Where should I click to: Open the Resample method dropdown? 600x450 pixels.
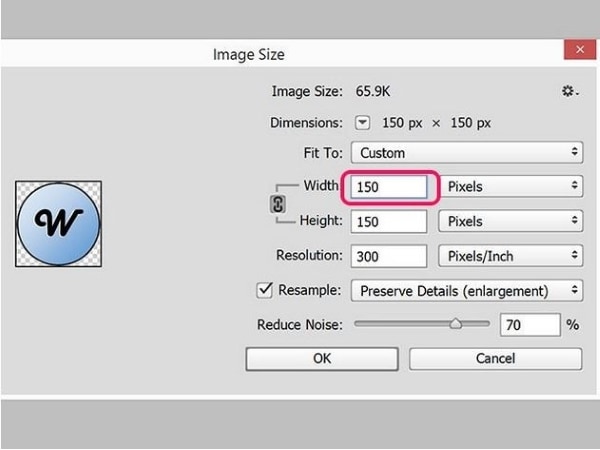467,291
